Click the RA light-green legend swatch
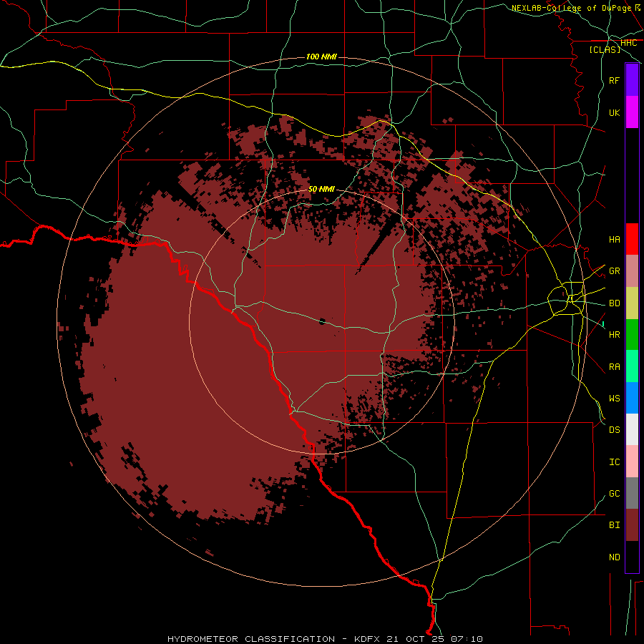The width and height of the screenshot is (644, 644). (632, 366)
